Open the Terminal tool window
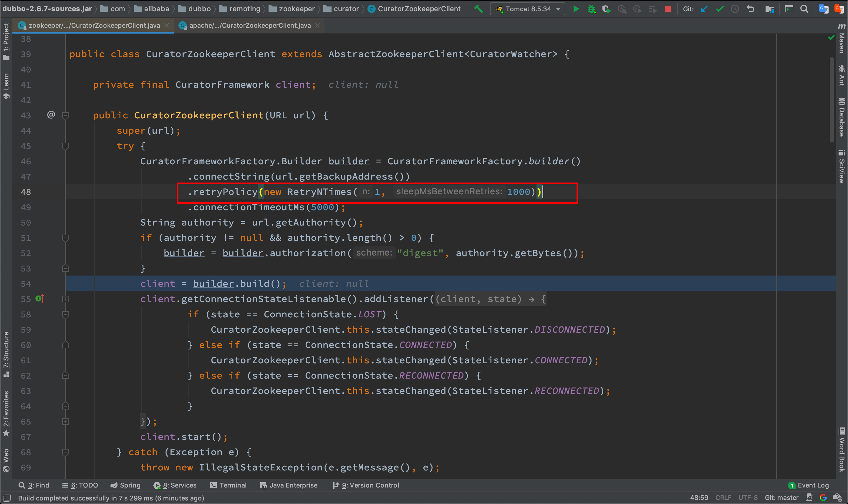This screenshot has width=848, height=504. 228,485
